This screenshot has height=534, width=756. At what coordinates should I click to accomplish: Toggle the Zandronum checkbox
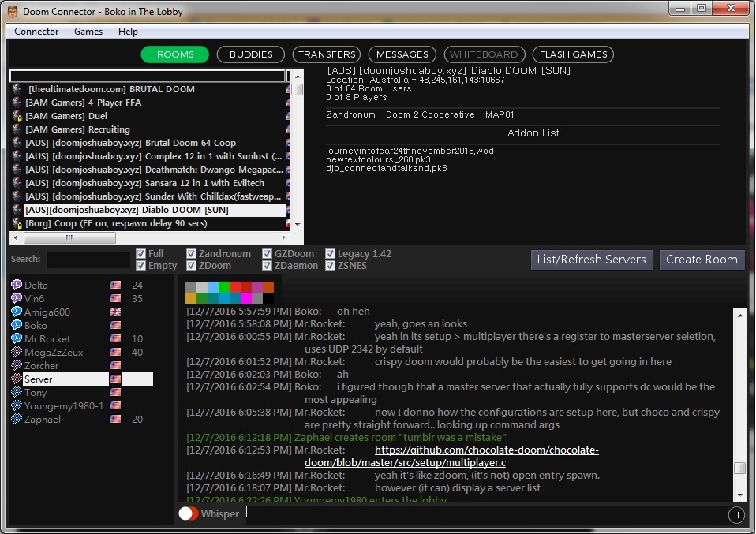point(192,253)
